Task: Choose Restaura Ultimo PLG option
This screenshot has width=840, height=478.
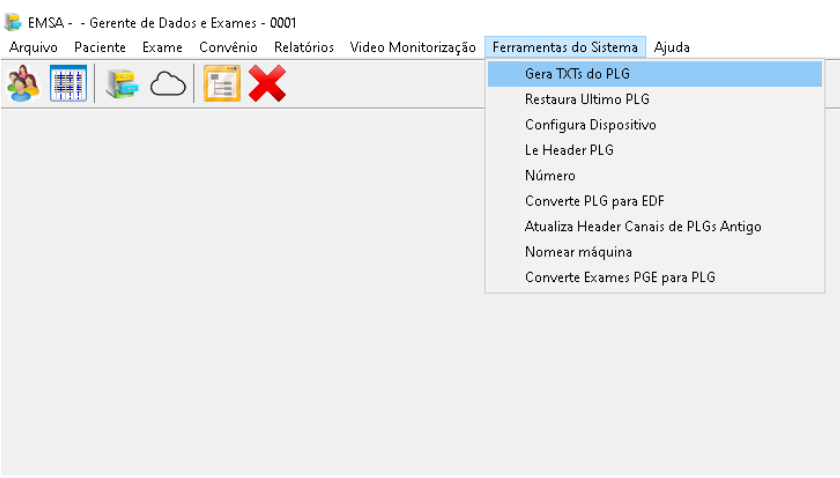Action: pos(587,100)
